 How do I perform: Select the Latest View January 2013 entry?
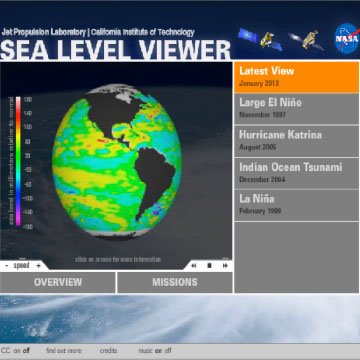[297, 77]
